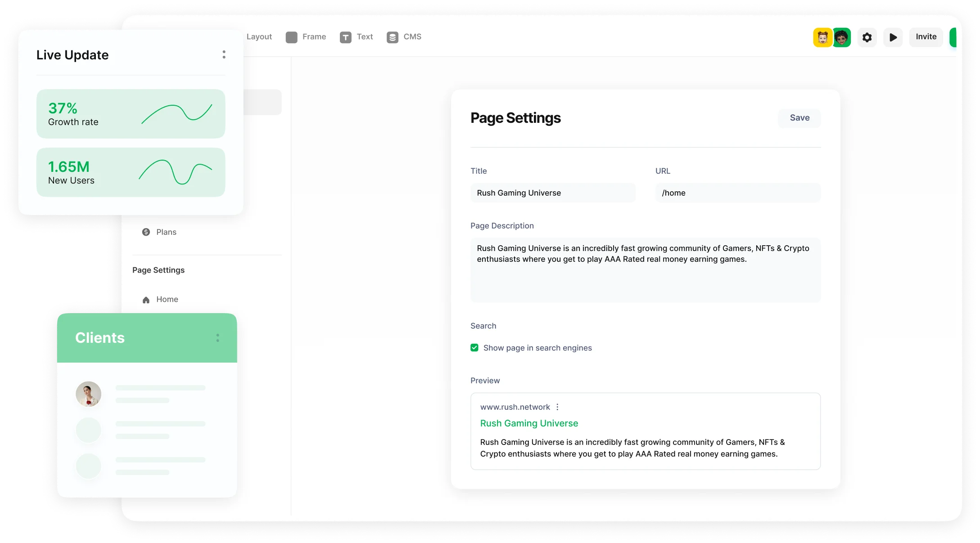Open Live Update options menu
This screenshot has height=543, width=980.
click(224, 54)
